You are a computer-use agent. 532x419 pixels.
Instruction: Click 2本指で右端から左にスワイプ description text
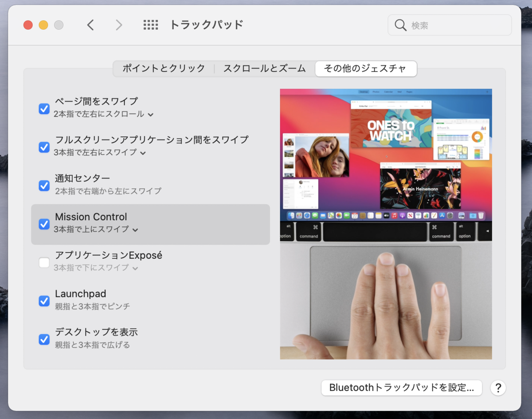(x=108, y=191)
